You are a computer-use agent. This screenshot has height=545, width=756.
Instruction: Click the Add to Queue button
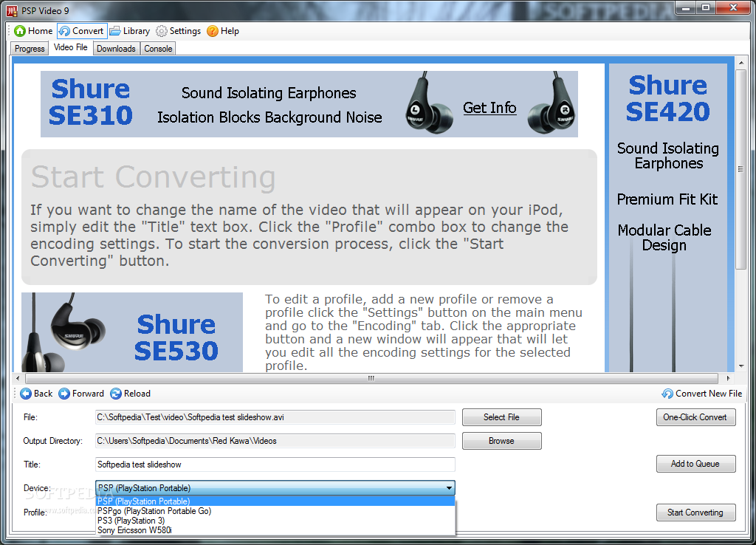click(x=695, y=464)
